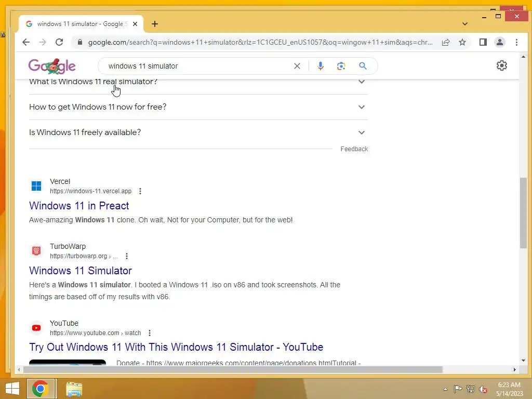This screenshot has width=532, height=399.
Task: Reload the current page
Action: pyautogui.click(x=59, y=42)
